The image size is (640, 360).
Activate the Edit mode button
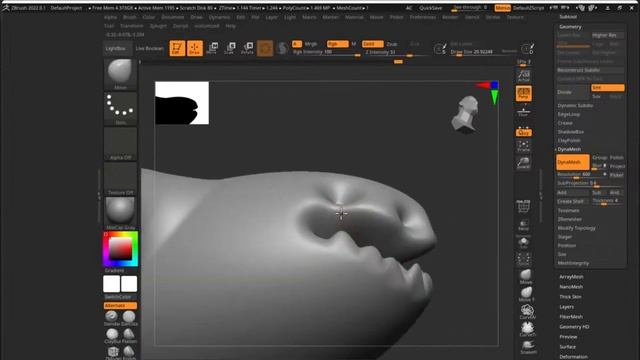pyautogui.click(x=177, y=48)
